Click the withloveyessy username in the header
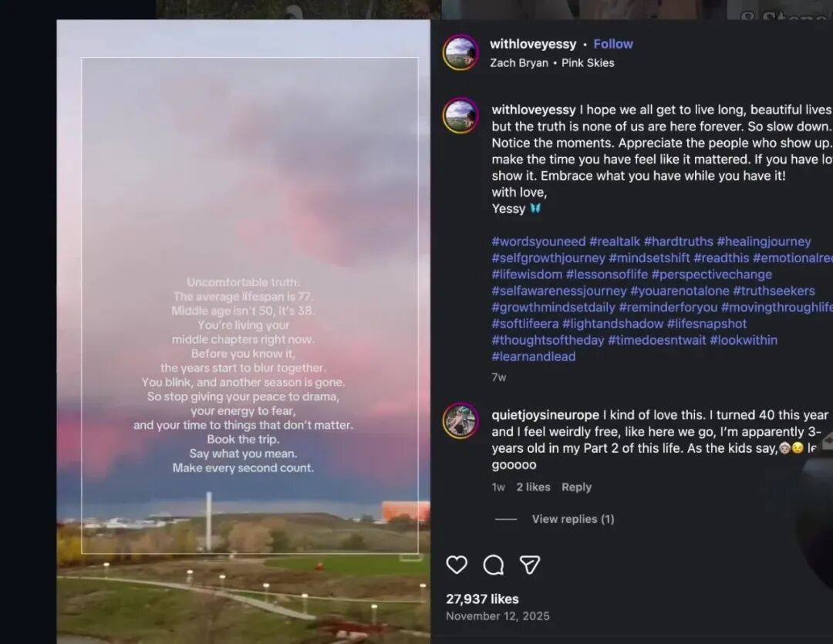833x644 pixels. (533, 44)
